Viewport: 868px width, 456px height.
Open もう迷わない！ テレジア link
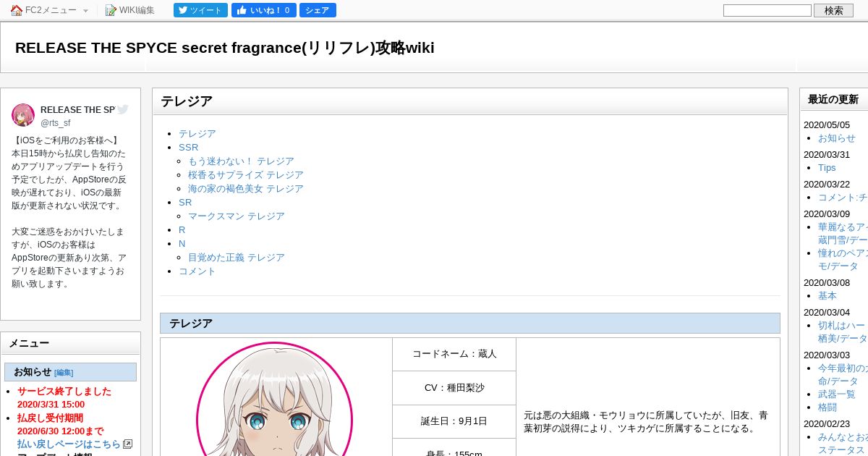click(241, 161)
